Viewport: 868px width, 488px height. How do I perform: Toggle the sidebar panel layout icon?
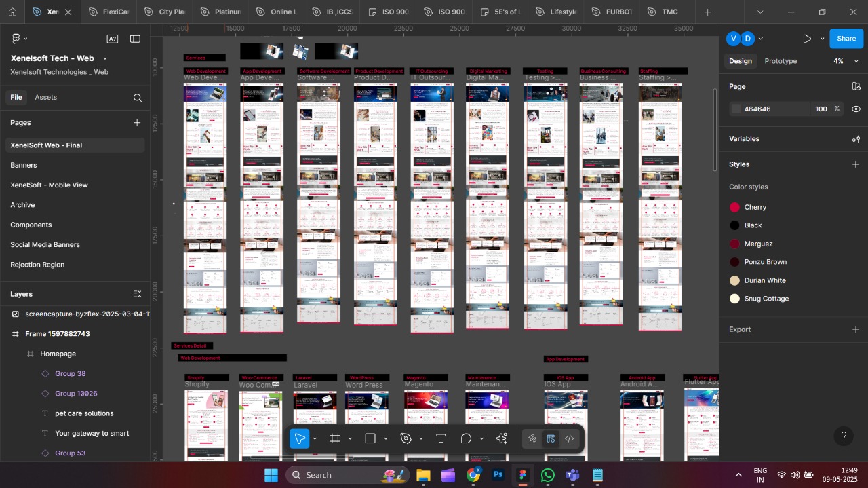[x=135, y=39]
